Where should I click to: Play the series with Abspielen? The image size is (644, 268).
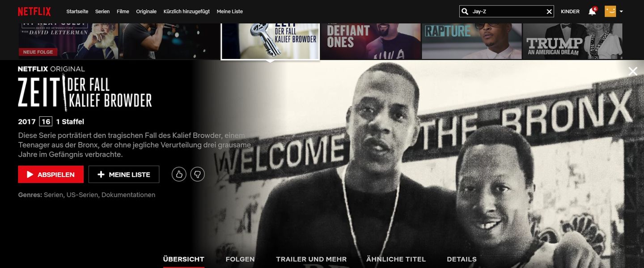pyautogui.click(x=51, y=174)
